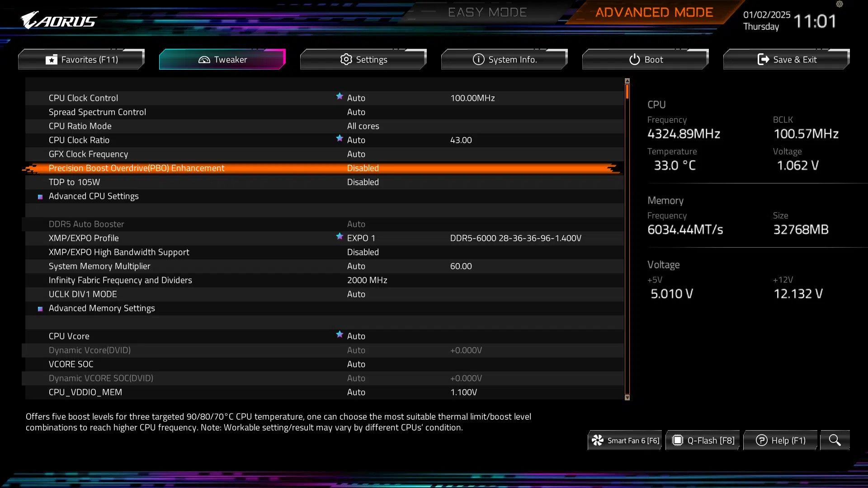The width and height of the screenshot is (868, 488).
Task: Open CPU Clock Control Auto value
Action: click(x=356, y=98)
